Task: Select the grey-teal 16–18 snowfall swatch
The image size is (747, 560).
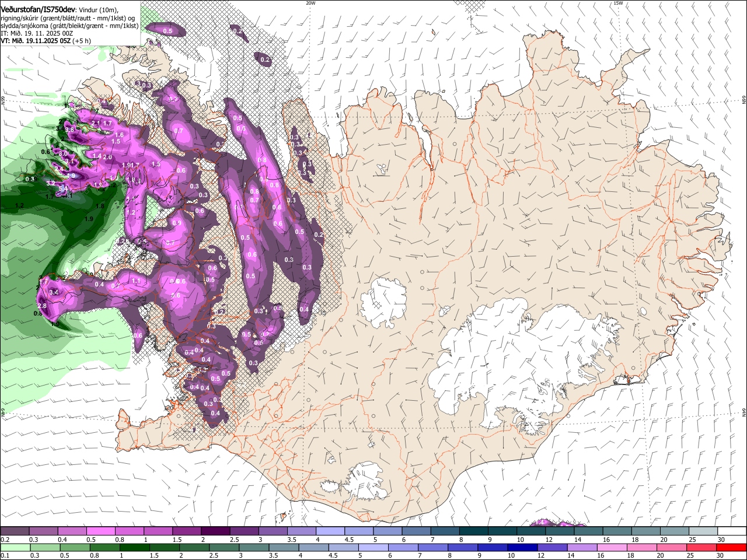Action: point(617,531)
